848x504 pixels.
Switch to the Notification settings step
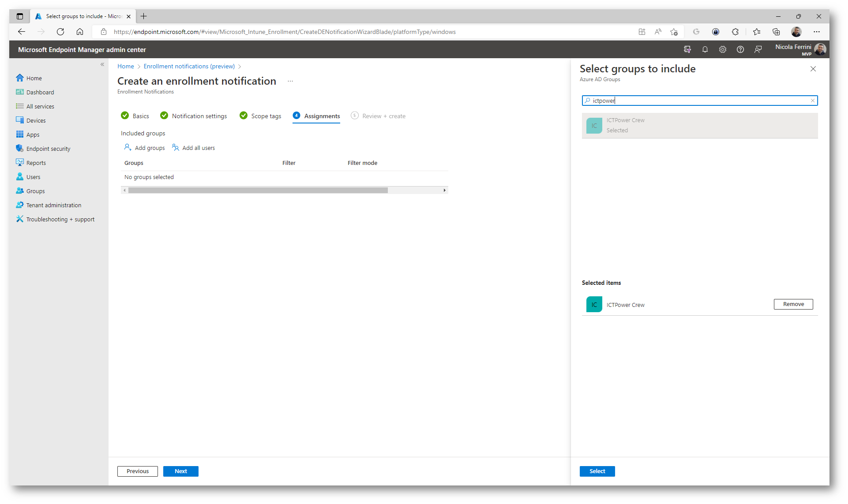pos(199,116)
